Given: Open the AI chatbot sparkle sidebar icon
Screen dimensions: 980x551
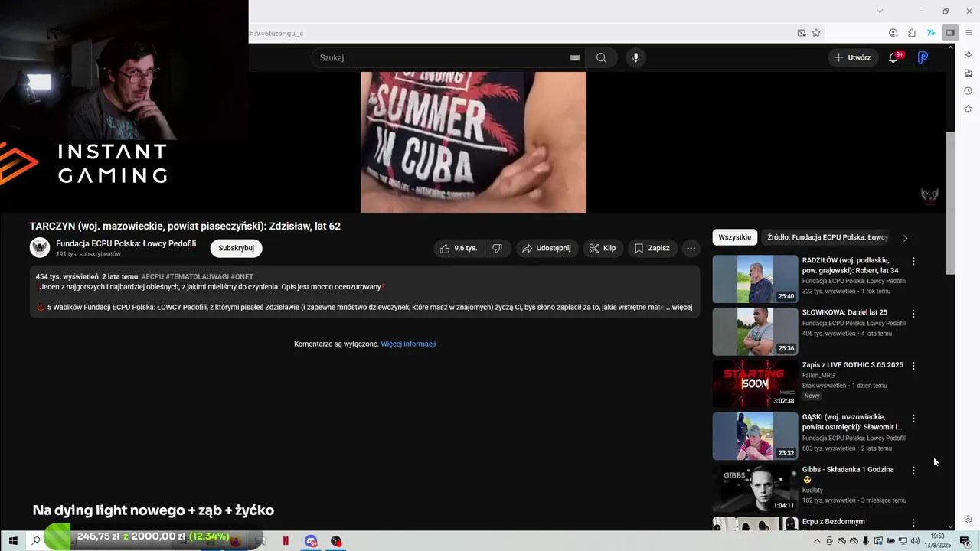Looking at the screenshot, I should (x=969, y=54).
